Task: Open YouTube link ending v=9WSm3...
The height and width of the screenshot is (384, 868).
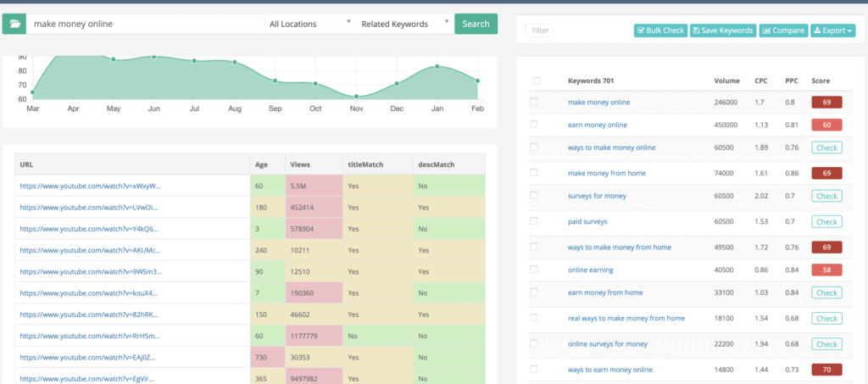Action: click(x=91, y=271)
